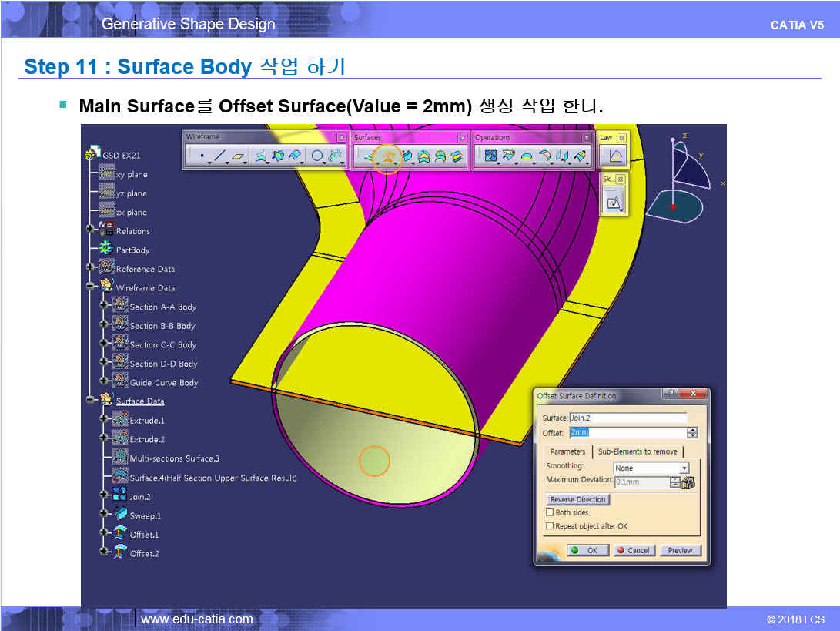Switch to Sub-Elements to remove tab
The height and width of the screenshot is (631, 840).
pyautogui.click(x=638, y=451)
